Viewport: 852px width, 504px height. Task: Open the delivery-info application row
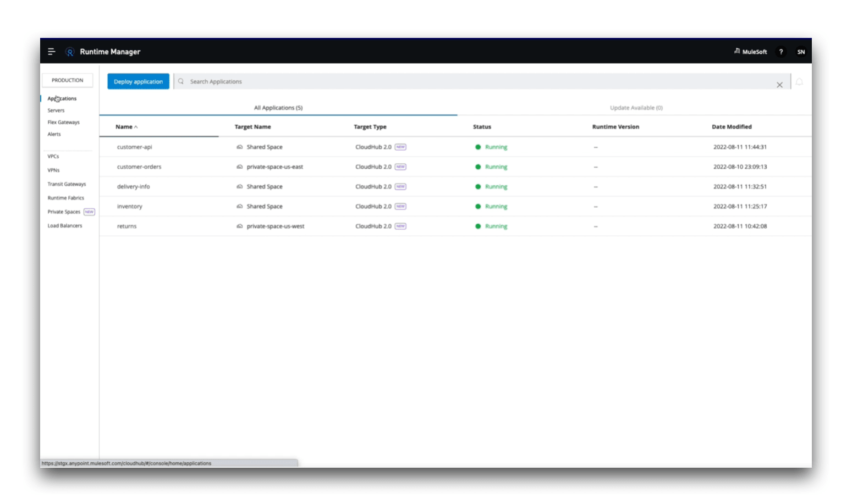click(x=134, y=187)
